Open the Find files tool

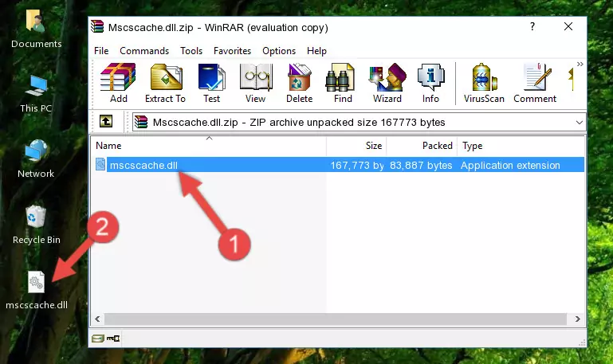tap(343, 83)
